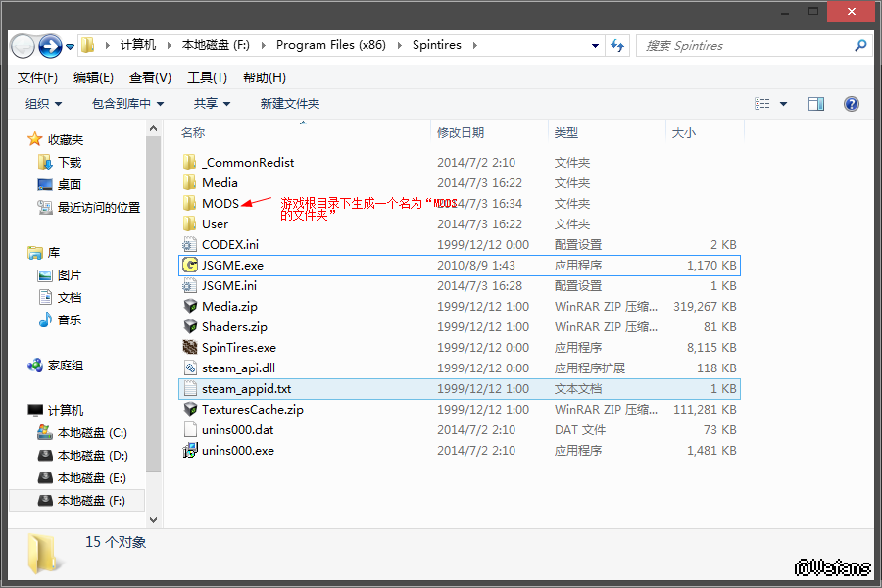Click sidebar scrollbar up arrow

coord(153,128)
